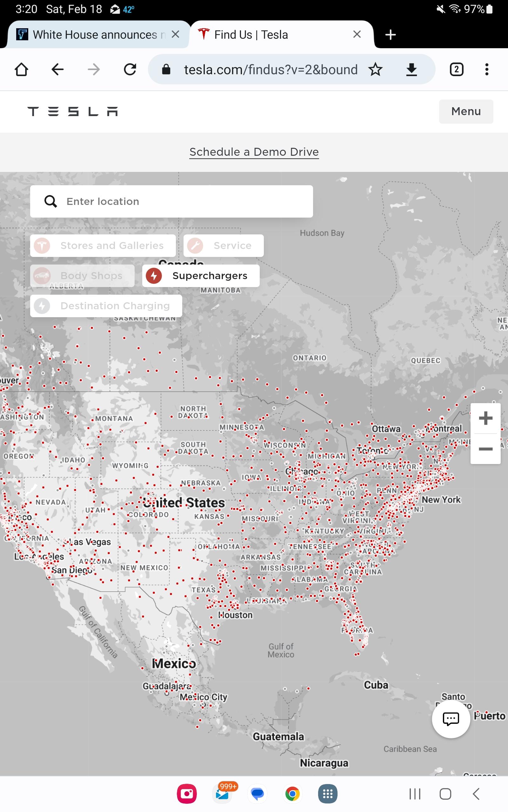508x812 pixels.
Task: Tap the forward navigation arrow
Action: click(x=94, y=69)
